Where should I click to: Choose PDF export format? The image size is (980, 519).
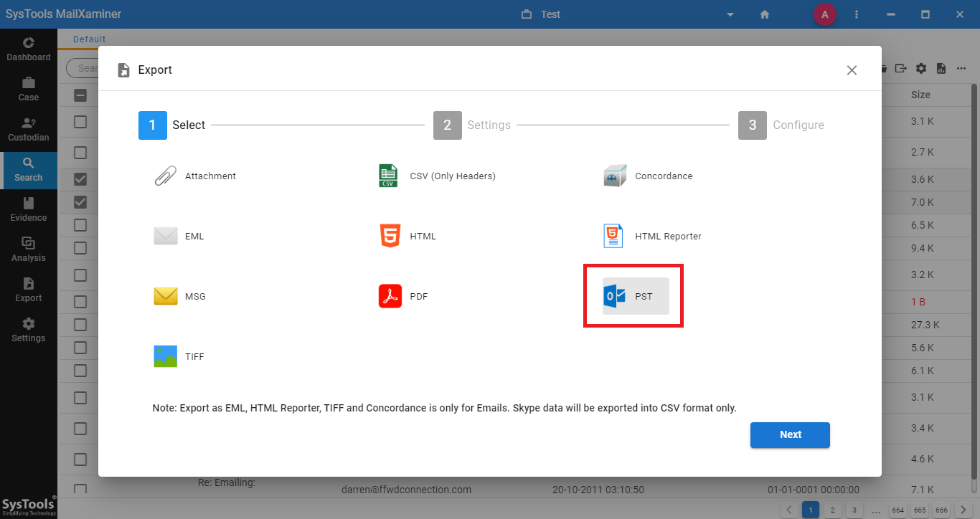point(403,296)
